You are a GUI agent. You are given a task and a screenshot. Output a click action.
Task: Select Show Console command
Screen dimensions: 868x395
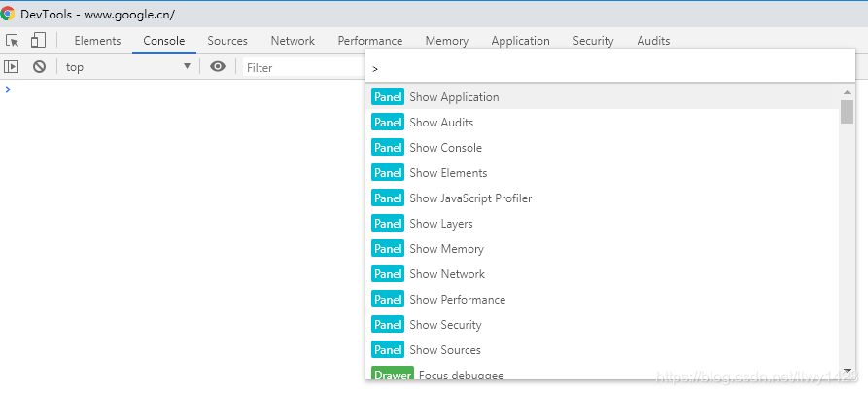(603, 148)
